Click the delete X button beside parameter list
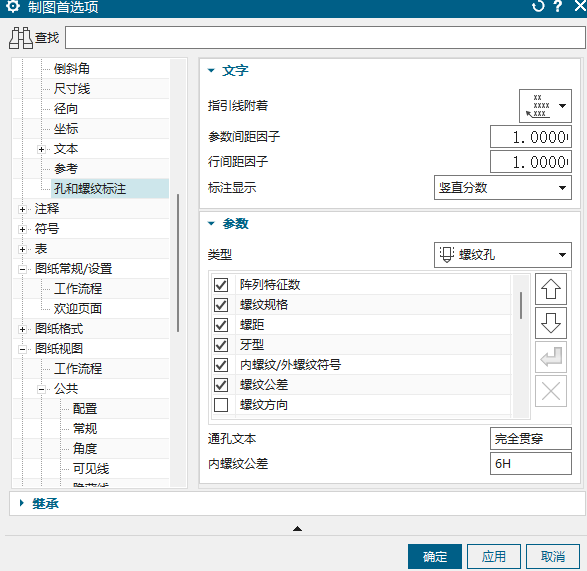This screenshot has height=571, width=587. (x=551, y=391)
